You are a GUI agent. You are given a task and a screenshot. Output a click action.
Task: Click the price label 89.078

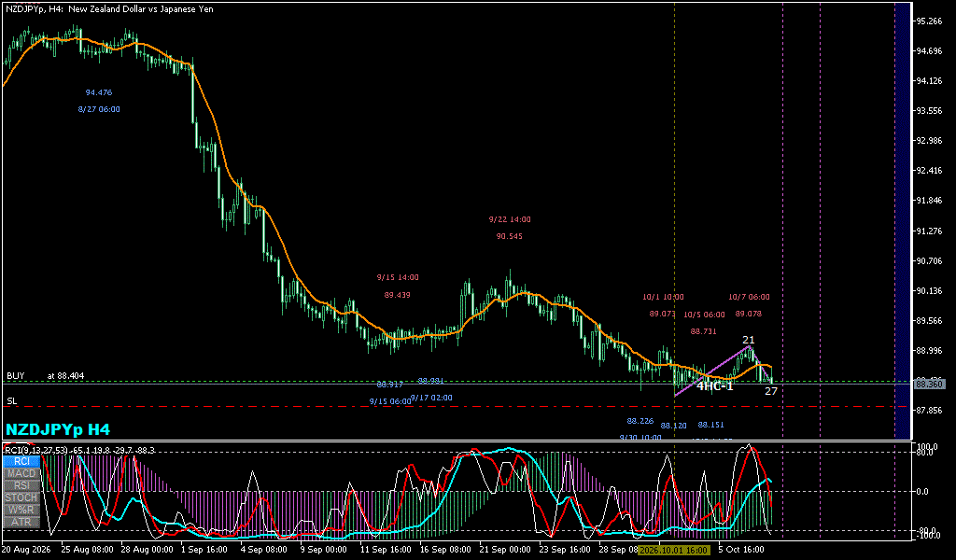tap(749, 315)
